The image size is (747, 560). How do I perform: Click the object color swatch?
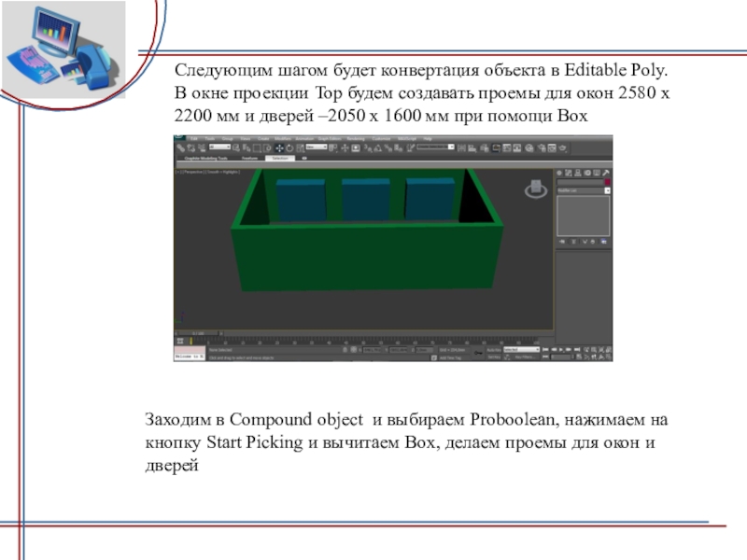[607, 181]
